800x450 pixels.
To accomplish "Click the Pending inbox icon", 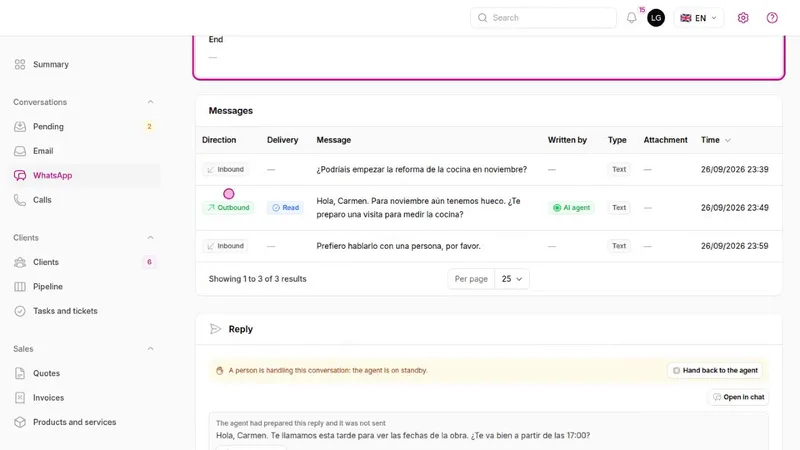I will [20, 127].
